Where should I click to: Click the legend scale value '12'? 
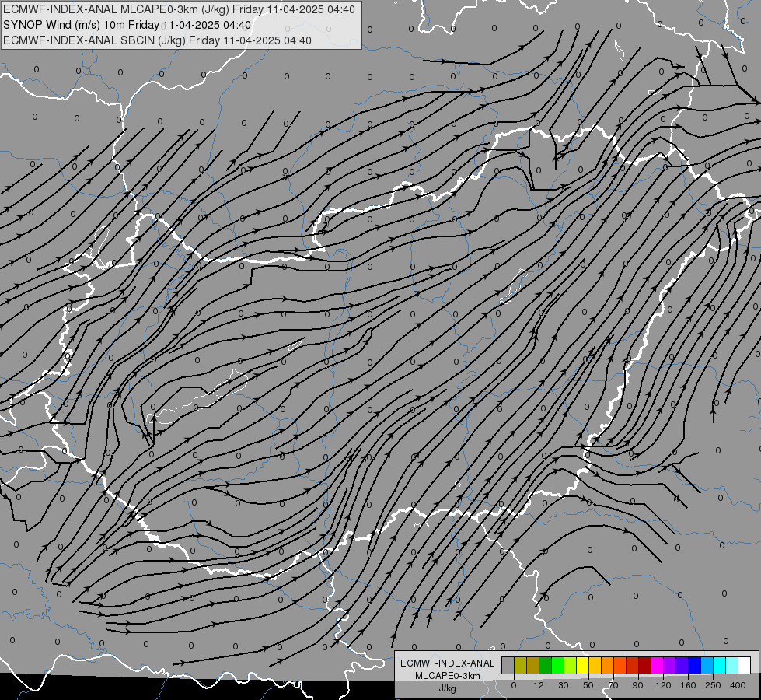click(539, 685)
